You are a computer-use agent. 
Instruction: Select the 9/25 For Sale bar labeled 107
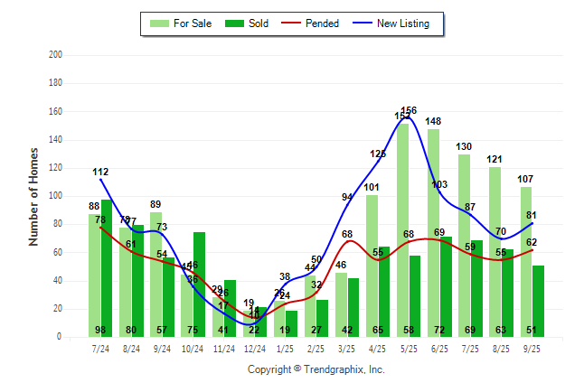point(526,262)
